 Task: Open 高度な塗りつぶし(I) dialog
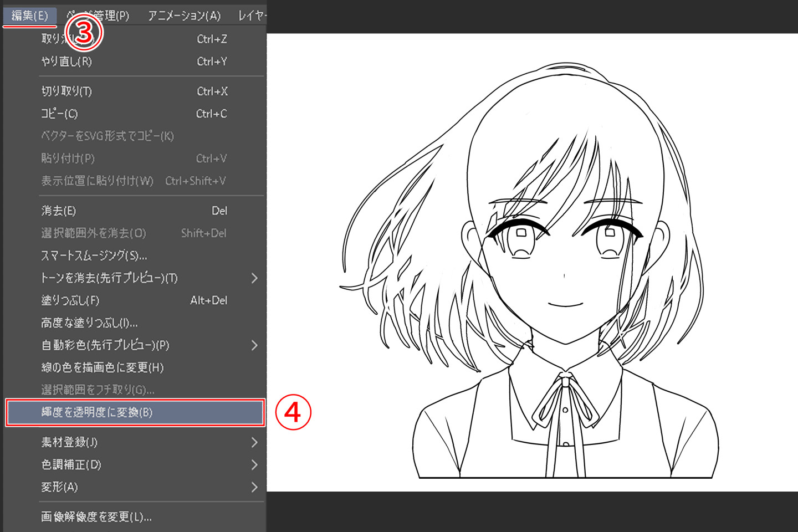coord(89,323)
